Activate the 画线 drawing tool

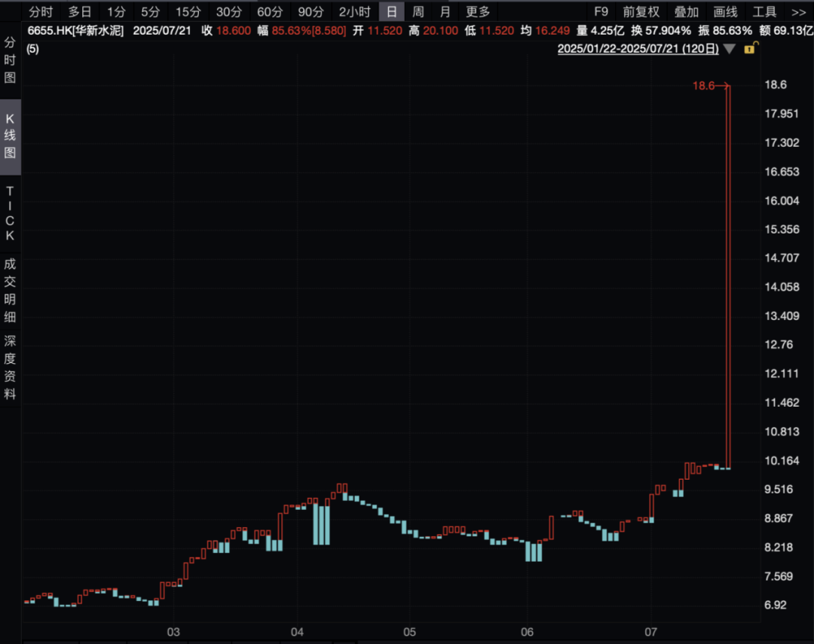725,12
